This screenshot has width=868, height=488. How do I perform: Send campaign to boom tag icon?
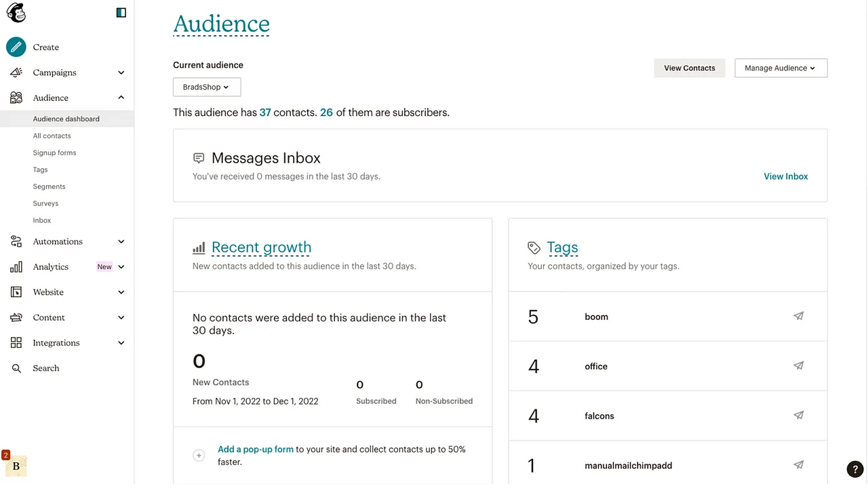coord(798,316)
